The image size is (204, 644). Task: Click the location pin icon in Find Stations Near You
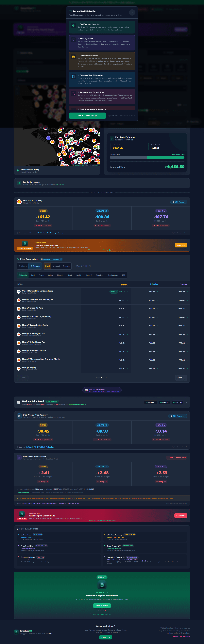coord(73,26)
